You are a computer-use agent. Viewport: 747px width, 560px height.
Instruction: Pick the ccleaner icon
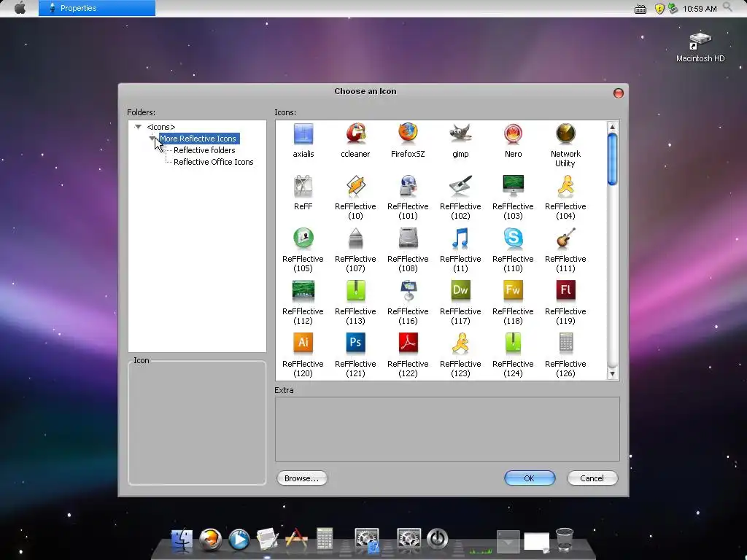point(355,134)
